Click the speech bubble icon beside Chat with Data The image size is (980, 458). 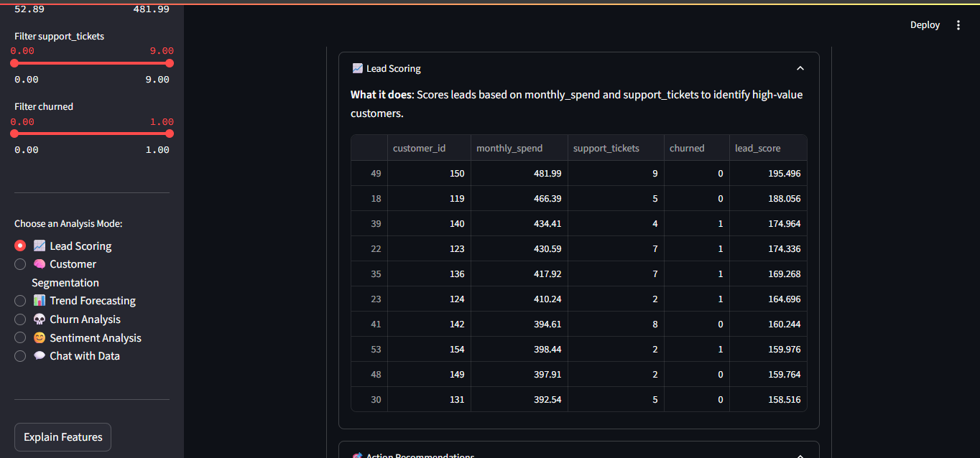click(x=40, y=356)
